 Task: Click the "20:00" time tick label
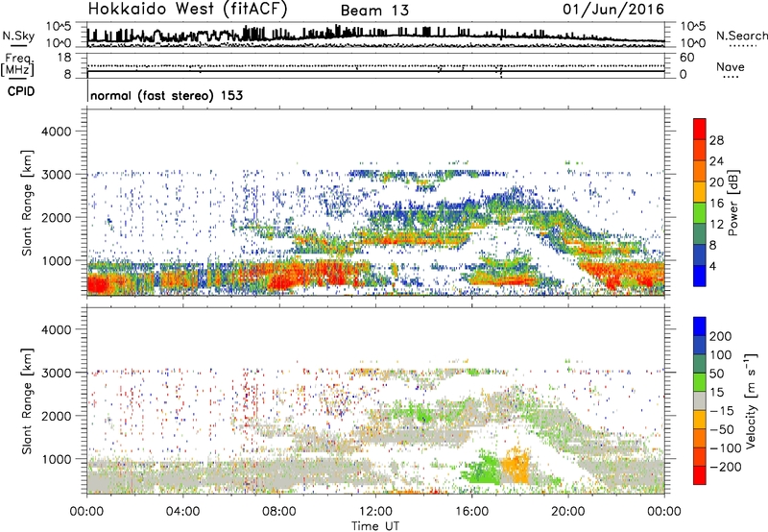click(567, 512)
